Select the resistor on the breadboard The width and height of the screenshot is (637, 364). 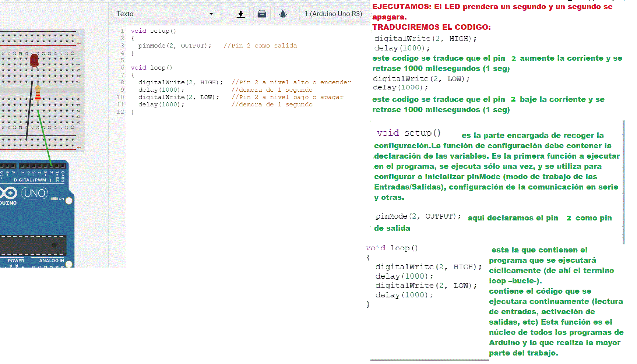click(38, 94)
